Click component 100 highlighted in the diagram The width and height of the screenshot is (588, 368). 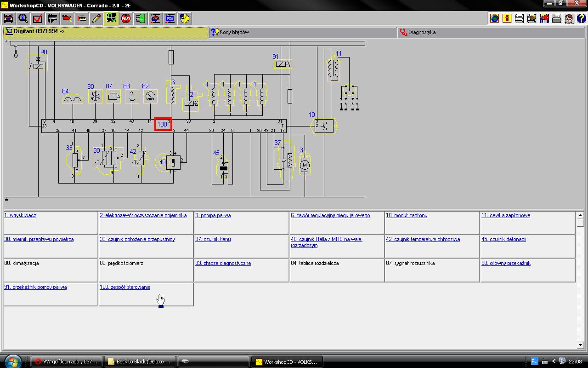163,124
